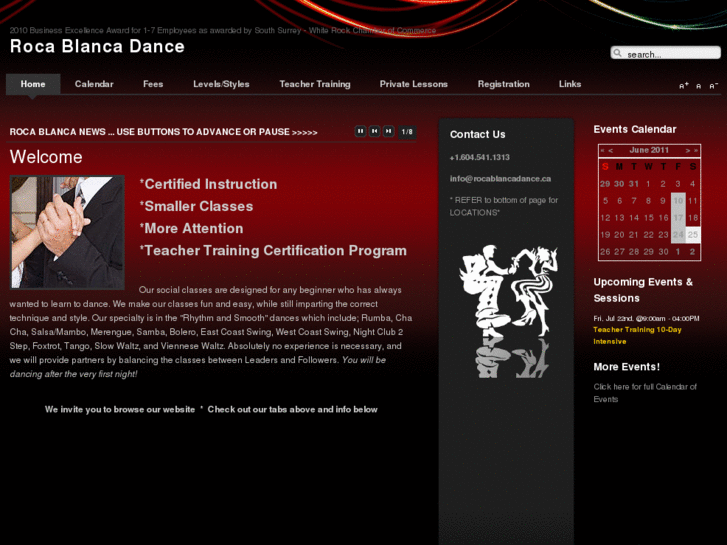
Task: Click the Welcome heading
Action: tap(46, 157)
